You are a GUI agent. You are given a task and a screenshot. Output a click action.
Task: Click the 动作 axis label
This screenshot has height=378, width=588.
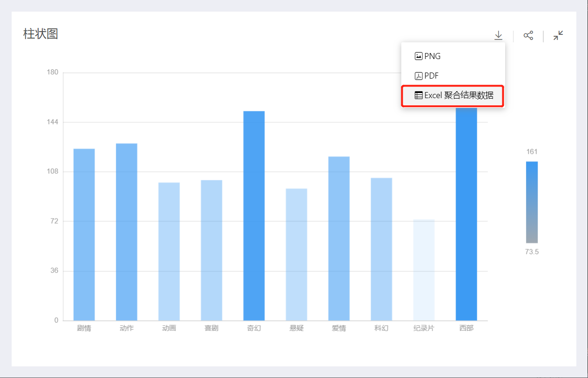127,328
